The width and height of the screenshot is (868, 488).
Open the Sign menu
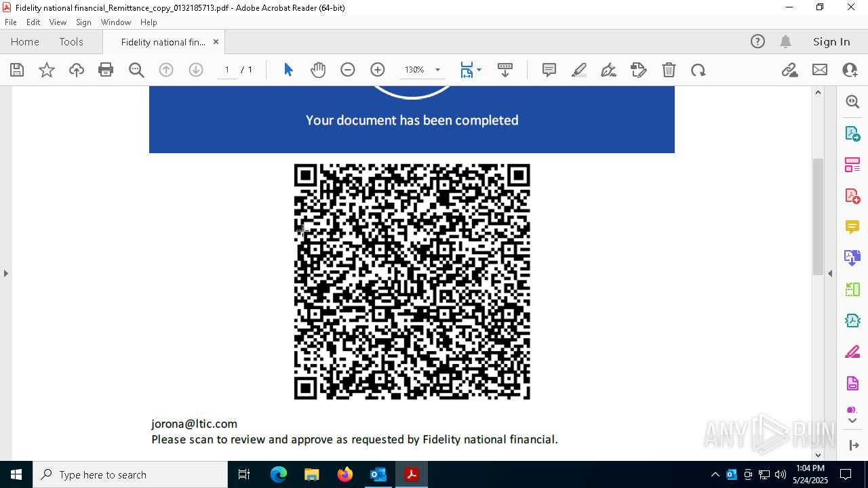click(83, 22)
